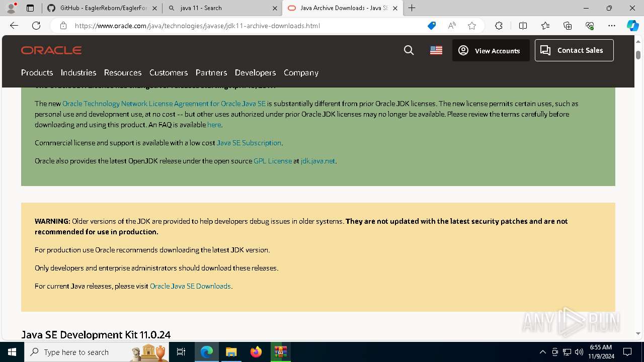
Task: Select the US flag country selector
Action: 436,50
